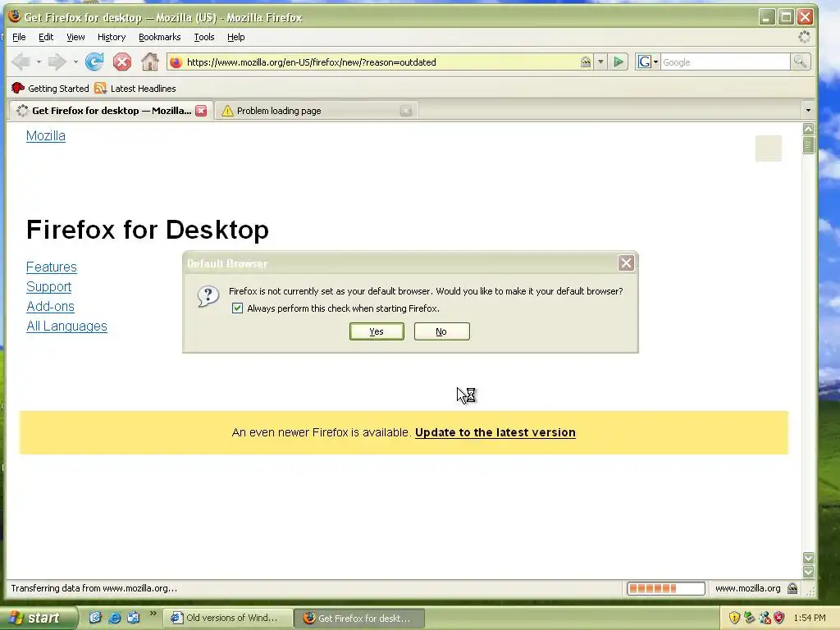This screenshot has height=630, width=840.
Task: Open the All Languages link
Action: click(67, 326)
